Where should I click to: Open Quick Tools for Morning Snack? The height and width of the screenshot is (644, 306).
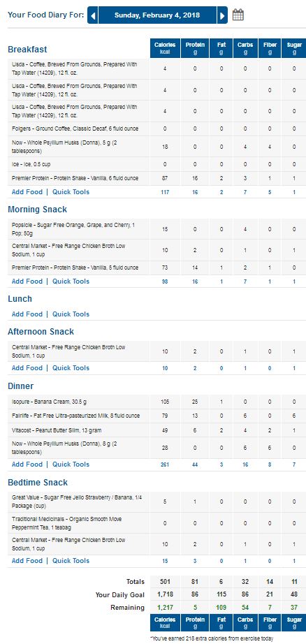pyautogui.click(x=71, y=281)
